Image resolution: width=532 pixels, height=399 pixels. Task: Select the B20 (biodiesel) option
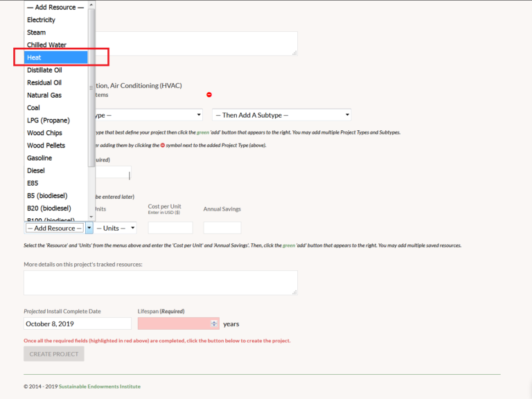click(x=55, y=208)
